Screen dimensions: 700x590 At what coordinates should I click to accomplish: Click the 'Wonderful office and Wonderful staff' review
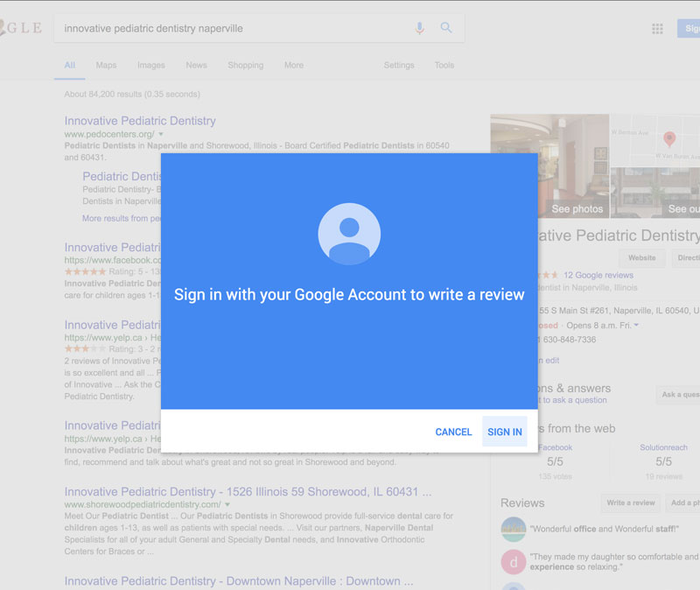604,529
